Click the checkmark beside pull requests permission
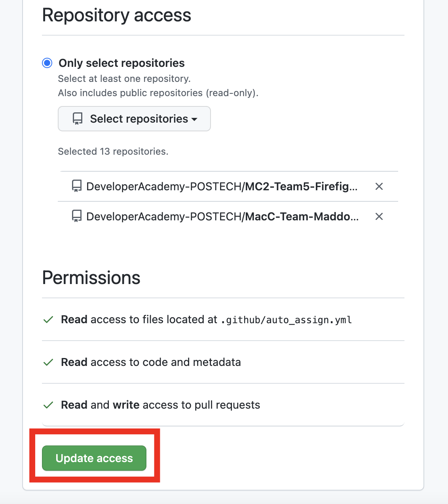Viewport: 448px width, 504px height. coord(48,405)
